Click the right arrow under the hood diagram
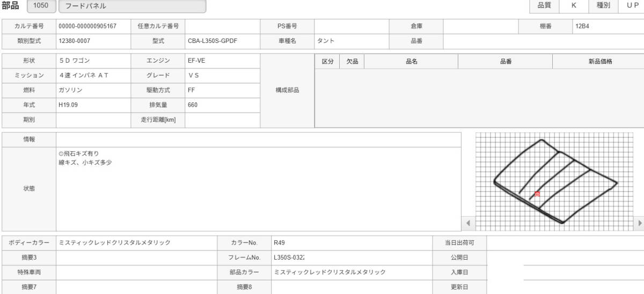This screenshot has height=294, width=644. 639,223
